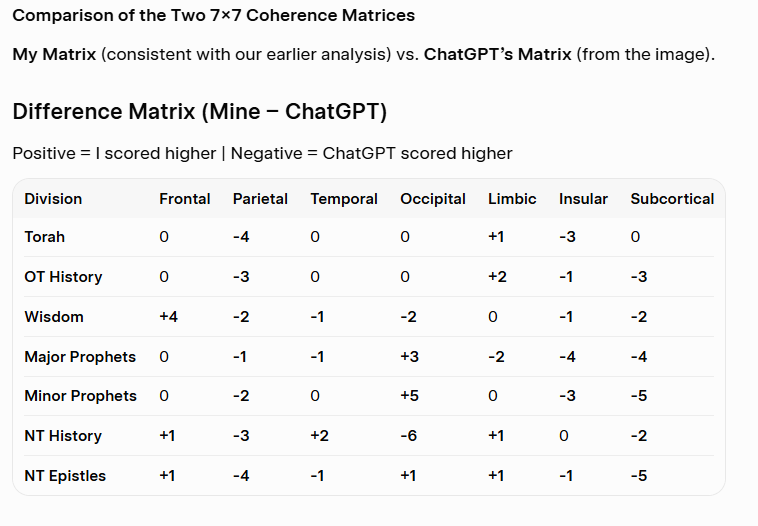Screen dimensions: 758x526
Task: Select the Limbic column header
Action: (x=512, y=199)
